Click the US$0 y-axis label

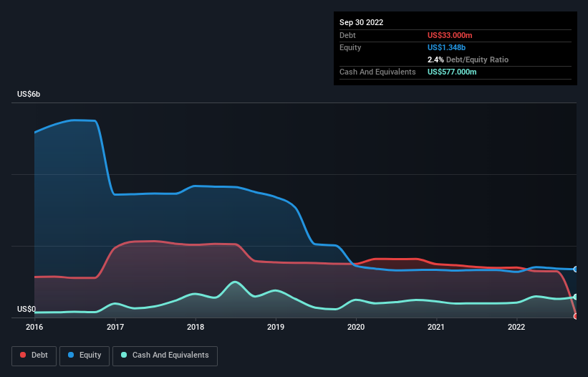coord(26,309)
